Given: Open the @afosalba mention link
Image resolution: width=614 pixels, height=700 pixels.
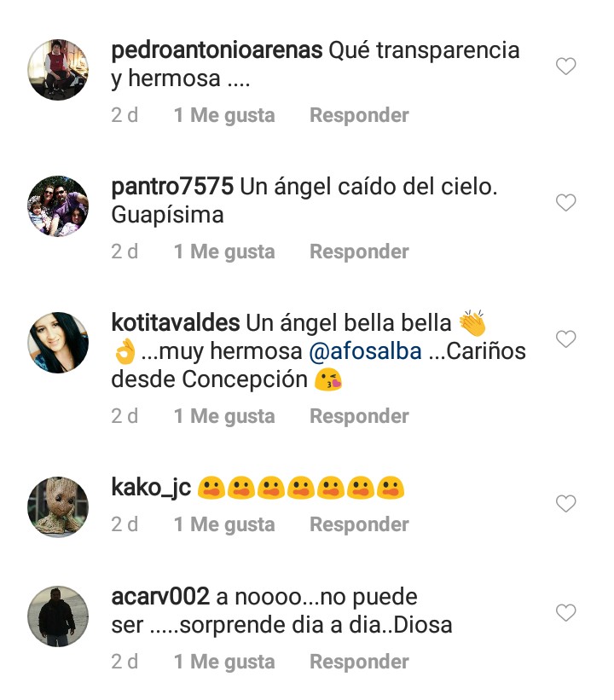Looking at the screenshot, I should (365, 351).
